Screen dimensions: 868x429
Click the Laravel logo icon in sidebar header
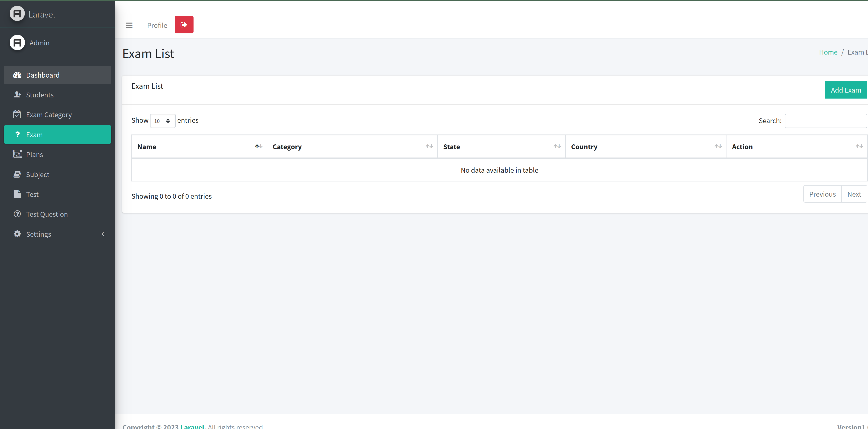click(17, 14)
